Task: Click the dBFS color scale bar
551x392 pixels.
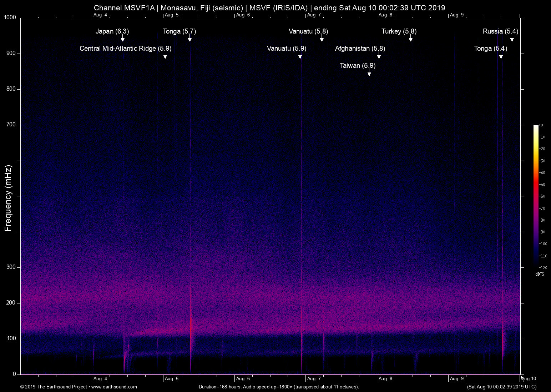Action: click(x=536, y=196)
